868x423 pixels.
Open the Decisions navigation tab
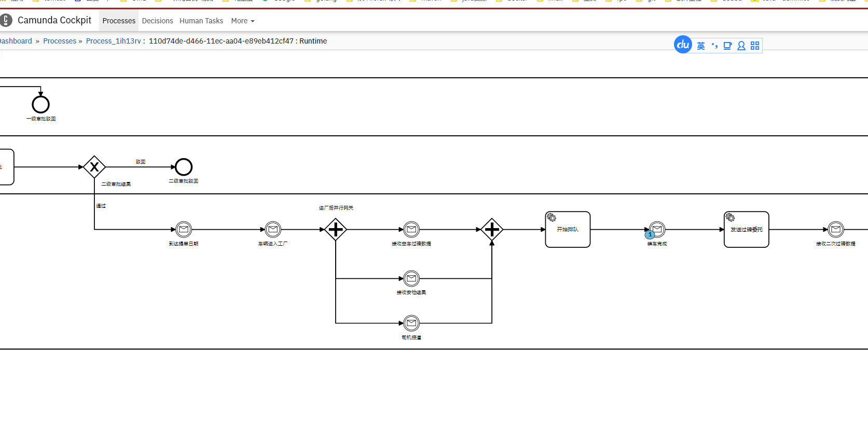tap(157, 21)
